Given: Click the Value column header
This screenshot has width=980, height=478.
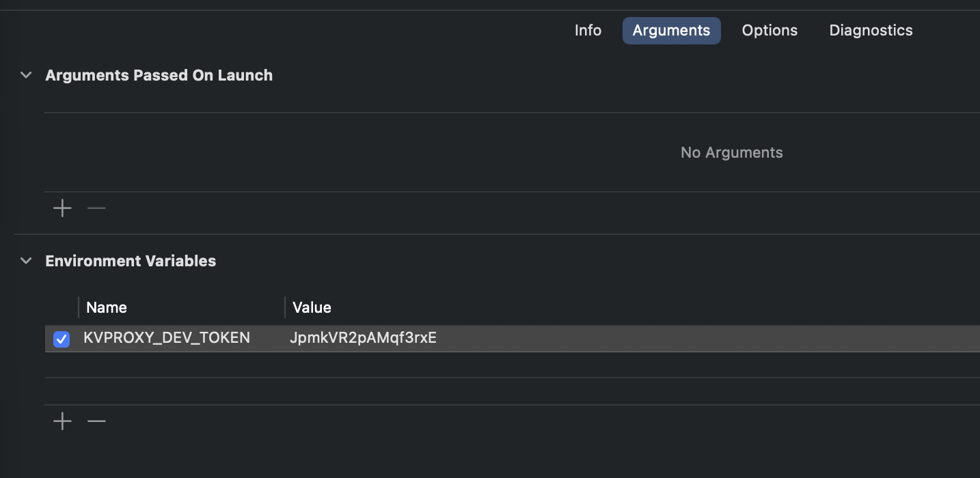Looking at the screenshot, I should coord(312,308).
